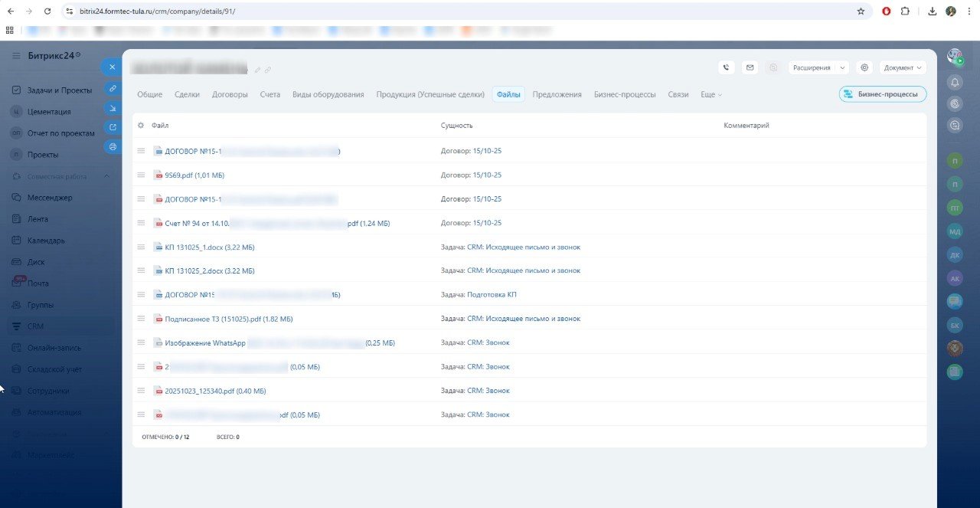This screenshot has width=980, height=508.
Task: Select the Файлы tab
Action: tap(508, 95)
